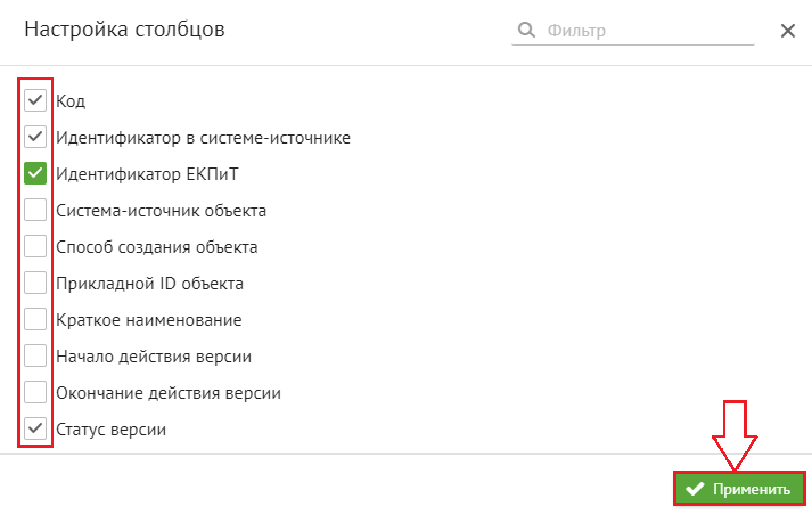
Task: Click the Настройка столбцов dialog title
Action: click(x=125, y=30)
